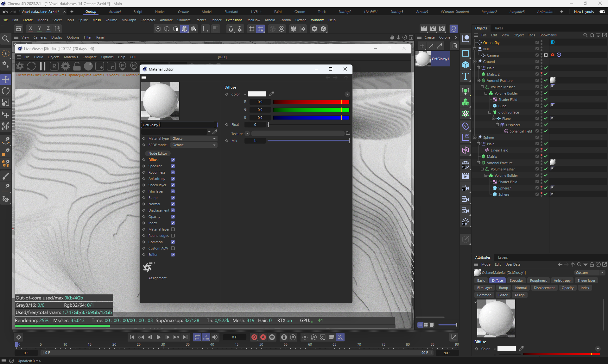Click the Live Viewer lock resolution icon

coord(77,66)
